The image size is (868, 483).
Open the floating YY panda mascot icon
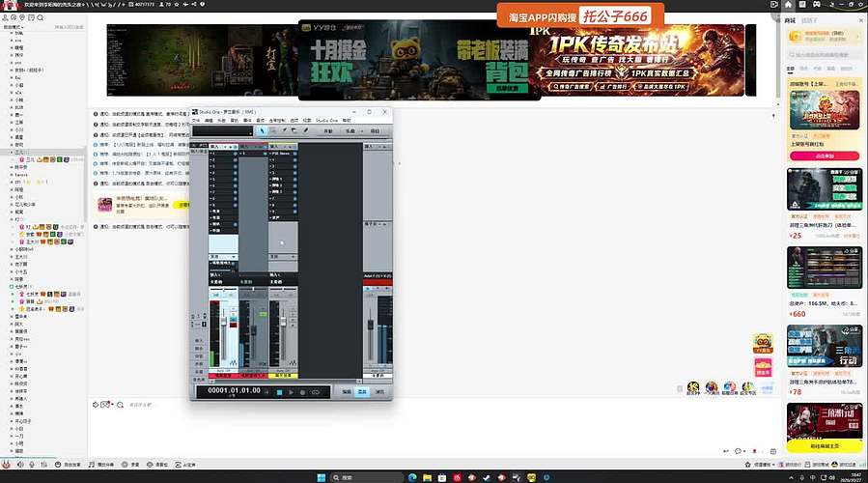coord(763,344)
